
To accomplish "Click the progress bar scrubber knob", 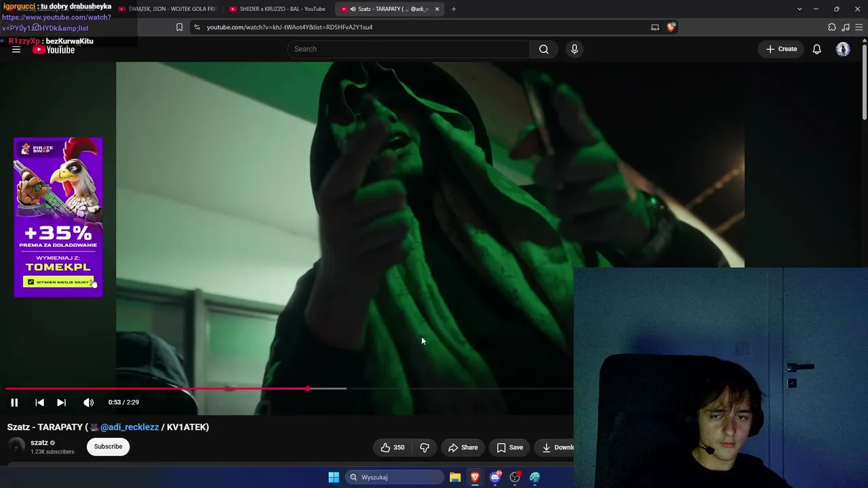I will click(308, 388).
